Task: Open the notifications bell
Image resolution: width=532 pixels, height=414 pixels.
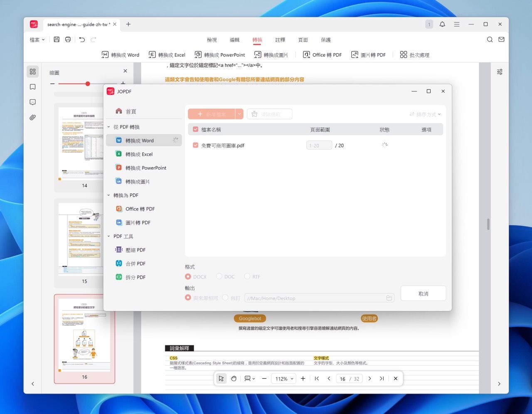Action: point(442,25)
